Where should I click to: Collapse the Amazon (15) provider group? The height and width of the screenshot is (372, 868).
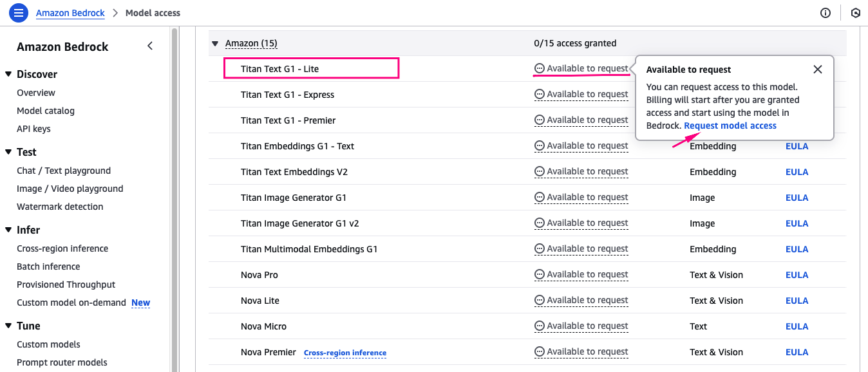pyautogui.click(x=215, y=44)
